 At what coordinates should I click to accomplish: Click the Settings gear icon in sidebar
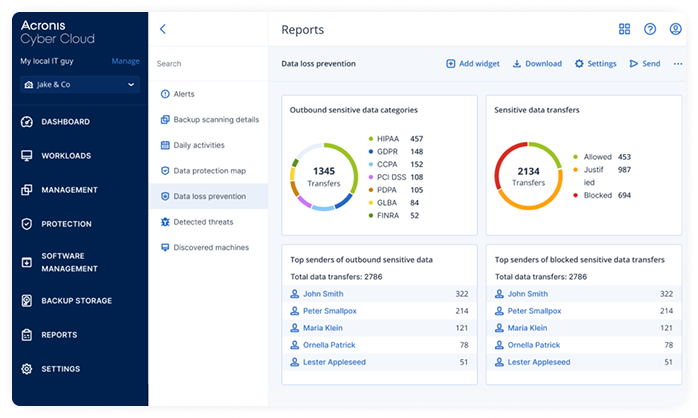pos(25,369)
